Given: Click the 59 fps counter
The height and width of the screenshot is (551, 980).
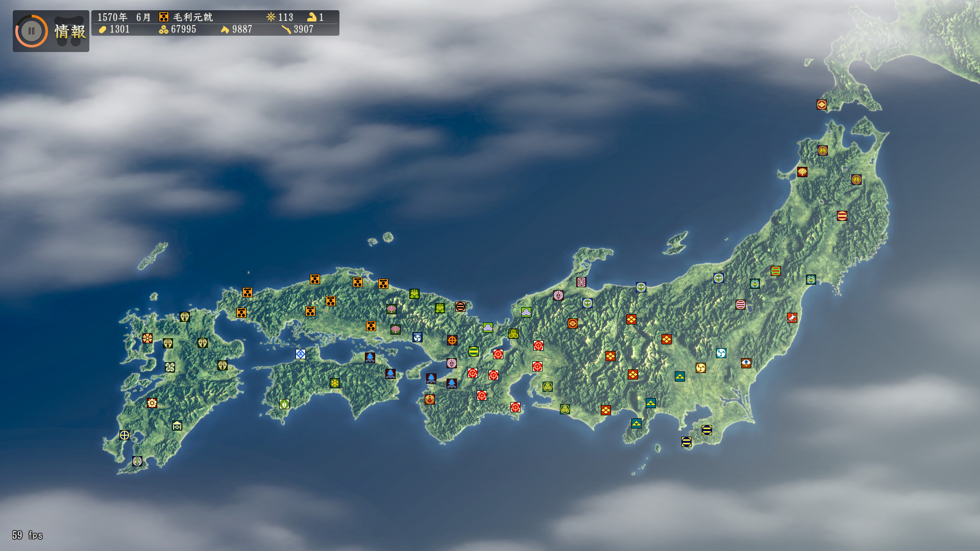Looking at the screenshot, I should pos(28,535).
